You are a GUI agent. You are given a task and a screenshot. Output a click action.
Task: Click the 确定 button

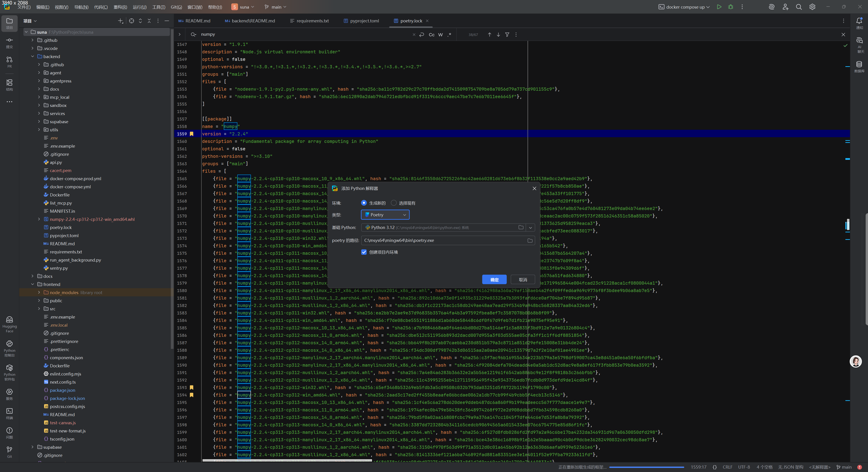(x=494, y=280)
